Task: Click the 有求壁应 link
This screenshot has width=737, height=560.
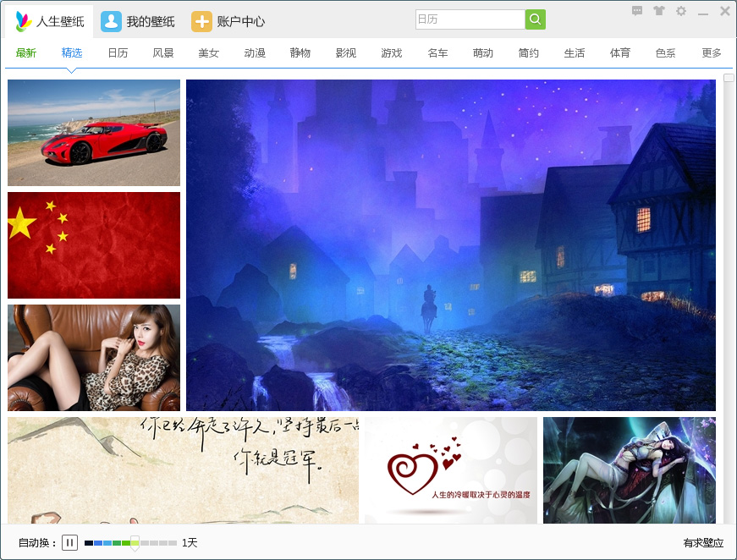Action: [x=703, y=543]
